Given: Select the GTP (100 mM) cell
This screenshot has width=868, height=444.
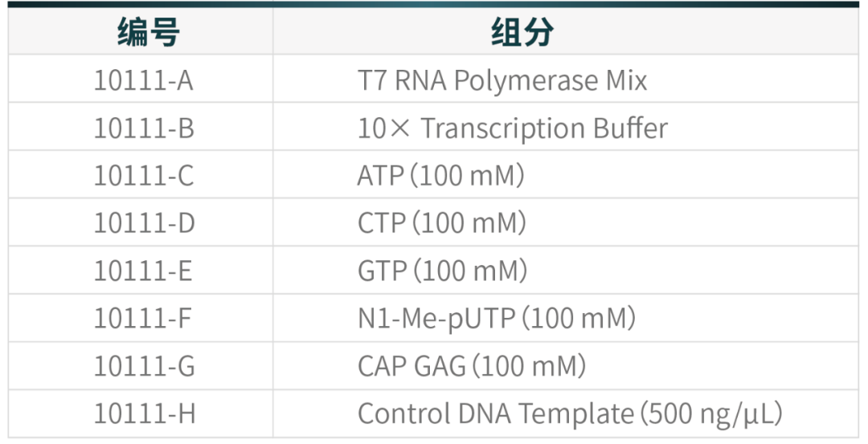Looking at the screenshot, I should [x=566, y=270].
